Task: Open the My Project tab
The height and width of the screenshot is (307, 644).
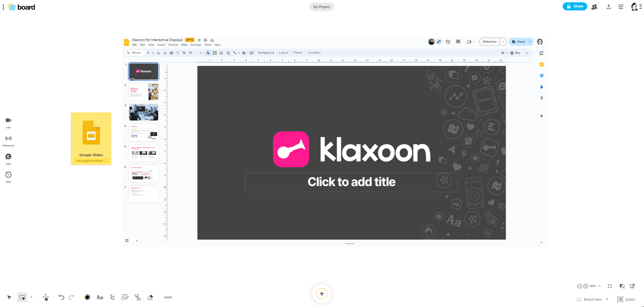Action: click(321, 7)
